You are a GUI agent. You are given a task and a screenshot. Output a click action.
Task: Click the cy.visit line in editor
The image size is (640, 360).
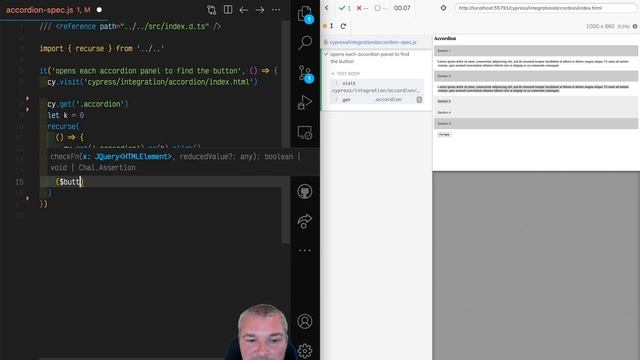[152, 82]
